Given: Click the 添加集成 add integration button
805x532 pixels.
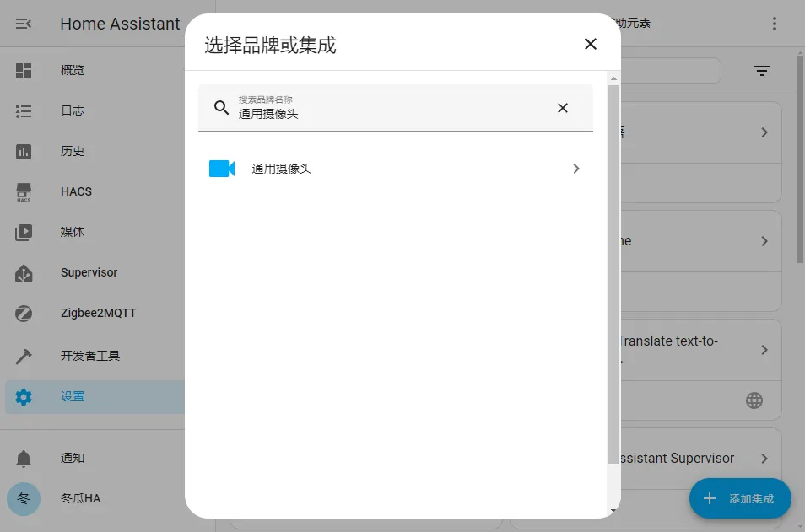Looking at the screenshot, I should pos(740,498).
